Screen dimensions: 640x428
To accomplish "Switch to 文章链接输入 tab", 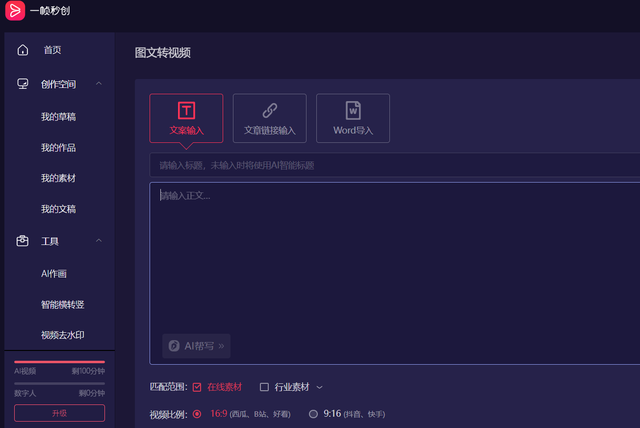I will pyautogui.click(x=269, y=118).
